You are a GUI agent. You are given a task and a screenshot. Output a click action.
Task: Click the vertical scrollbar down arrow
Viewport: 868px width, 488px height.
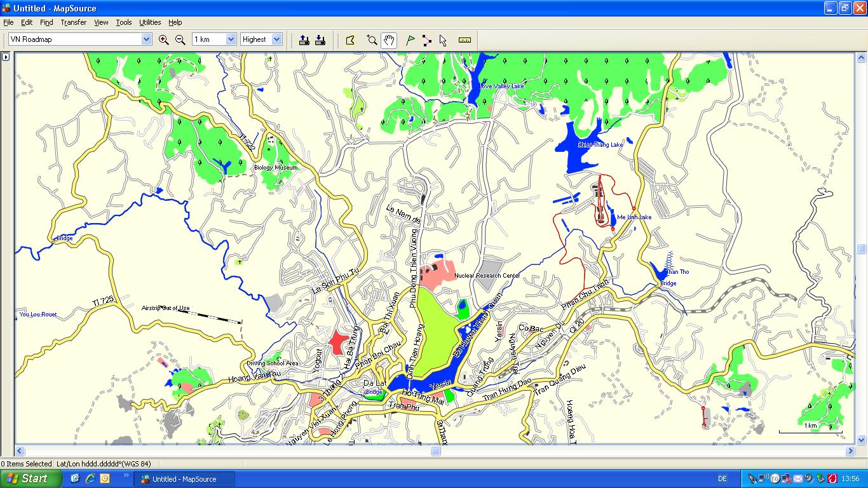coord(862,440)
